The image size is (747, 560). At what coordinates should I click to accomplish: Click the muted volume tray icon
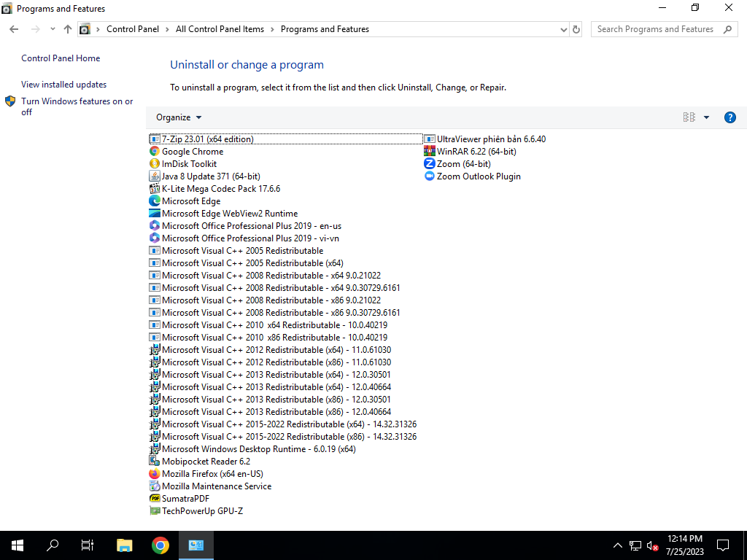coord(652,545)
